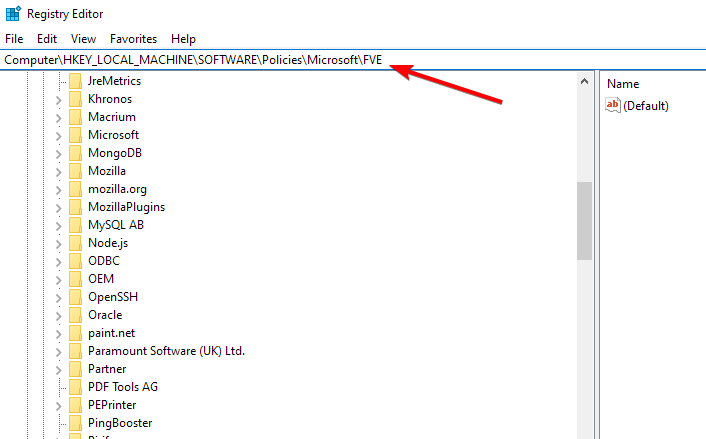Click the tree pane vertical scrollbar thumb
Image resolution: width=706 pixels, height=439 pixels.
click(x=584, y=221)
